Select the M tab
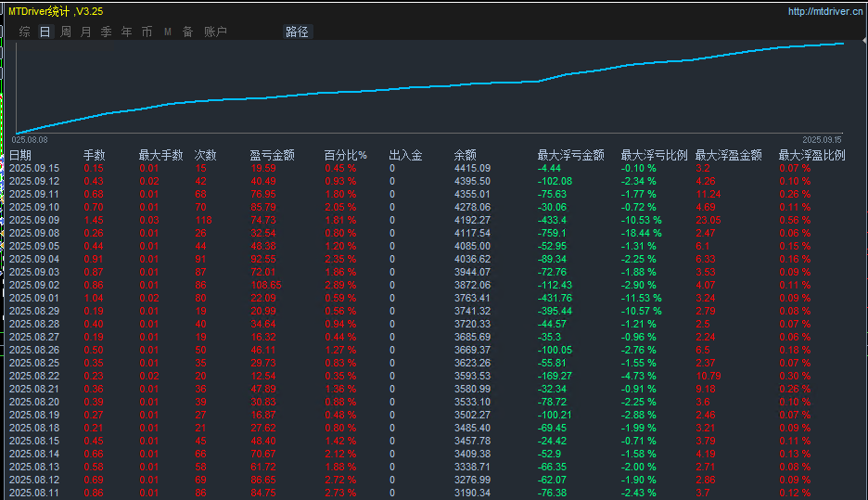The height and width of the screenshot is (500, 868). pyautogui.click(x=168, y=32)
